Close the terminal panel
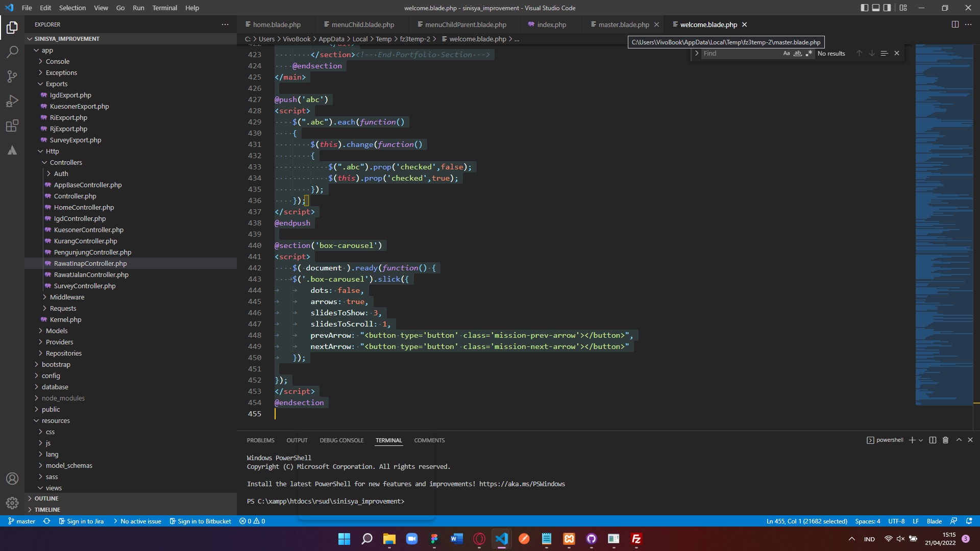980x551 pixels. pyautogui.click(x=970, y=440)
